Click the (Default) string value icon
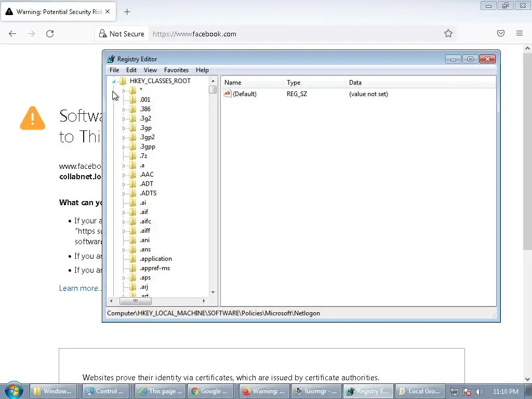Screen dimensions: 532x399 click(x=228, y=94)
